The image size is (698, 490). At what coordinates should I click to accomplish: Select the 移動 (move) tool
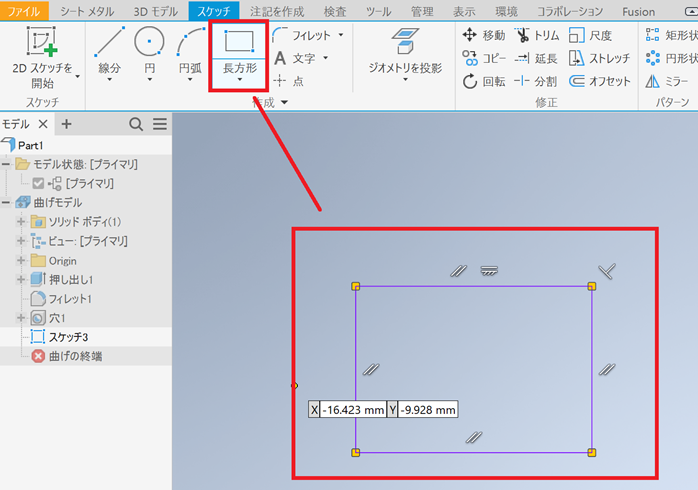[x=483, y=35]
